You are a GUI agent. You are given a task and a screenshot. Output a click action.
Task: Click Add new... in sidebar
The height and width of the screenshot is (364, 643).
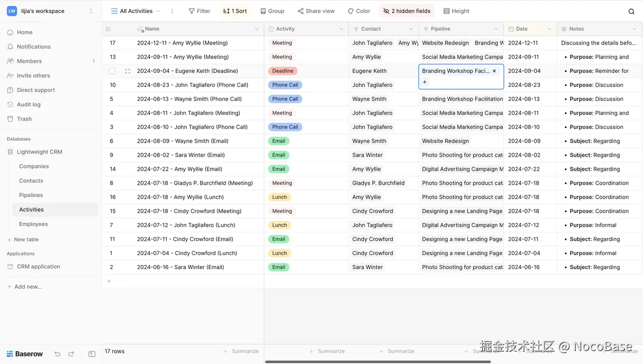pos(25,287)
